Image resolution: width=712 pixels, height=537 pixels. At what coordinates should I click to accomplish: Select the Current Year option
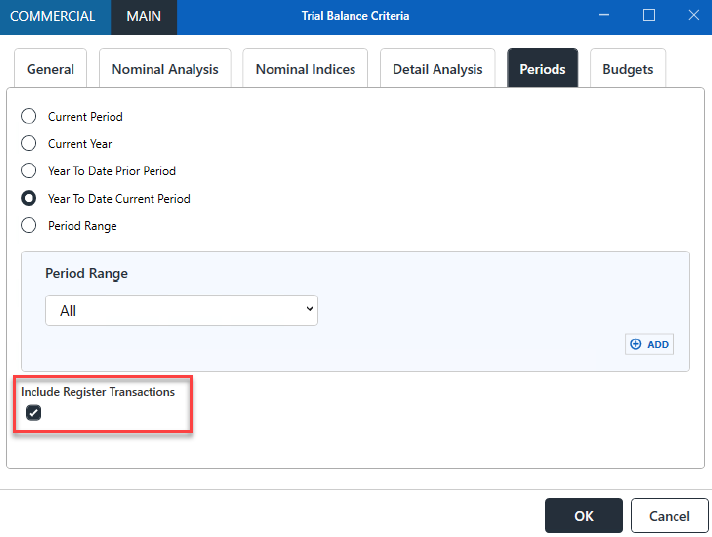[x=28, y=143]
